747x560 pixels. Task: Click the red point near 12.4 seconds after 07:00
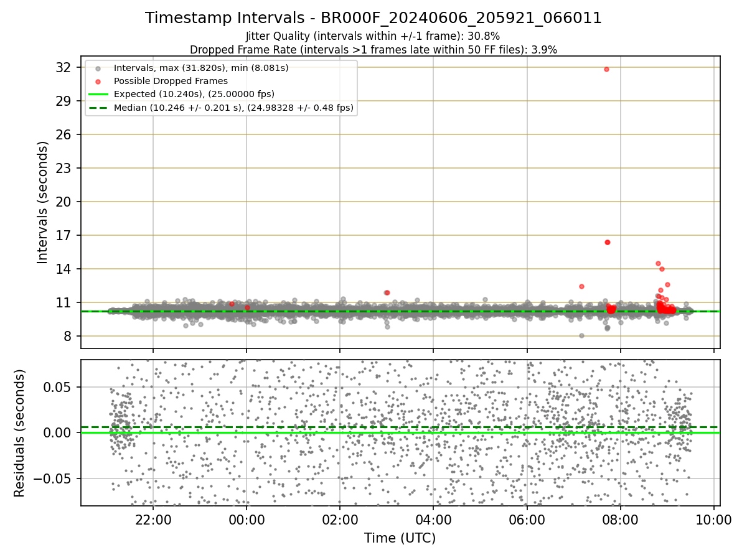581,286
